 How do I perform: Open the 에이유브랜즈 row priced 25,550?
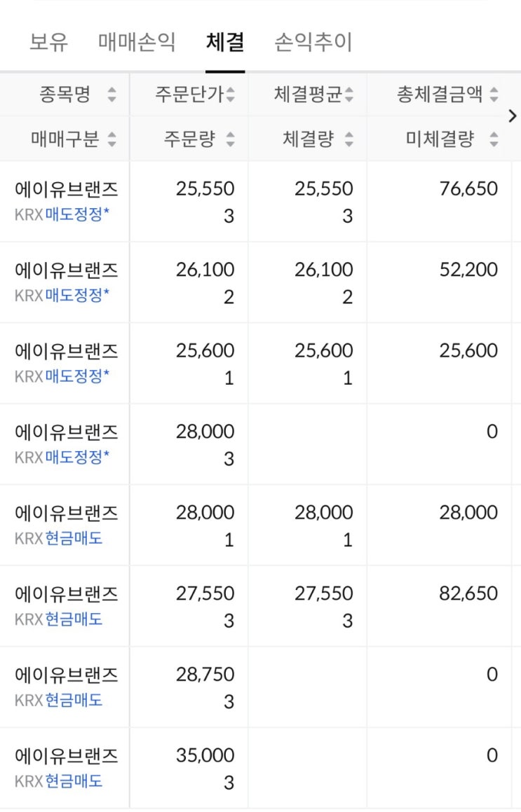point(67,188)
